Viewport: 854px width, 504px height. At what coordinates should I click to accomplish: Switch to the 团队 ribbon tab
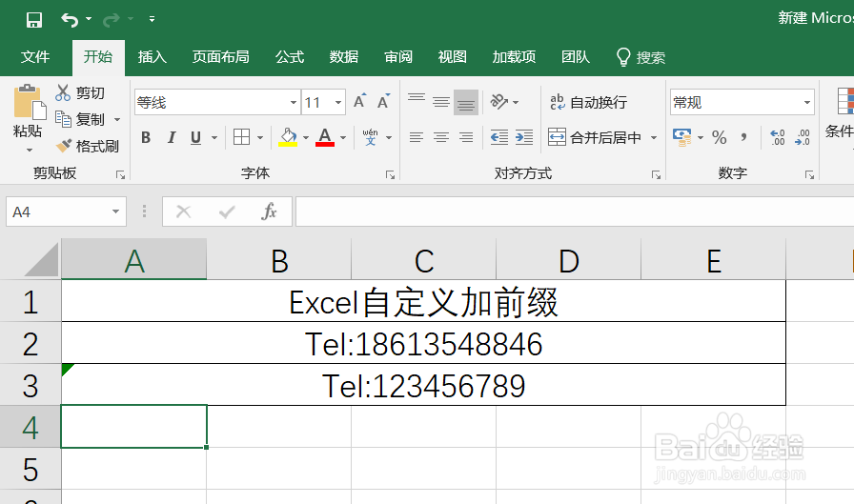[x=576, y=56]
